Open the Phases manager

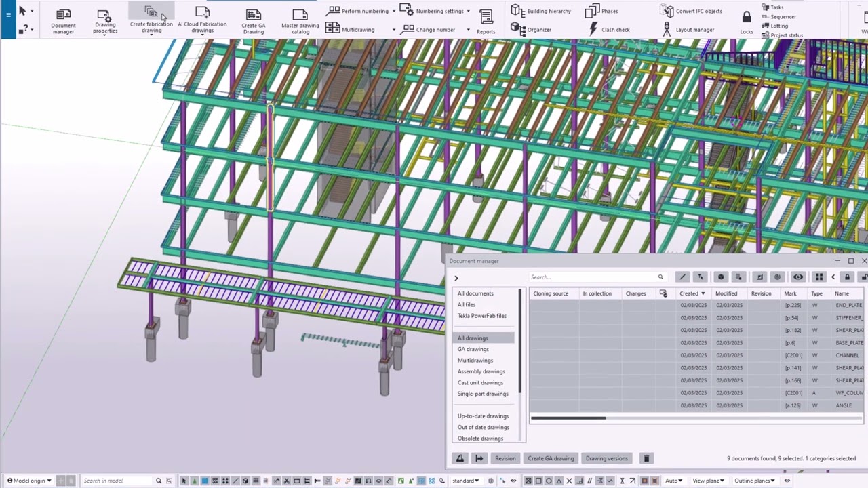[x=601, y=11]
